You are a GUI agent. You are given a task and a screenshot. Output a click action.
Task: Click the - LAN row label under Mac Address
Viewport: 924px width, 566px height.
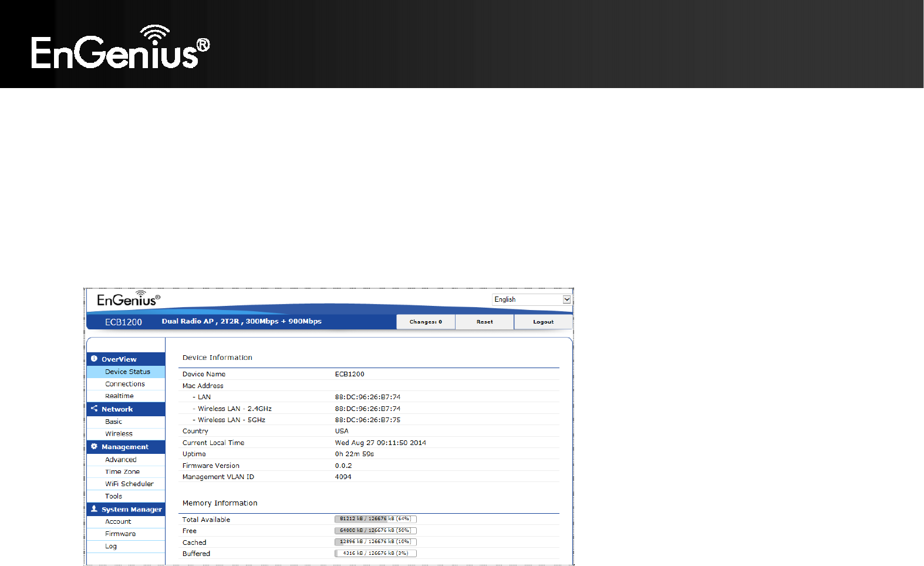point(202,397)
